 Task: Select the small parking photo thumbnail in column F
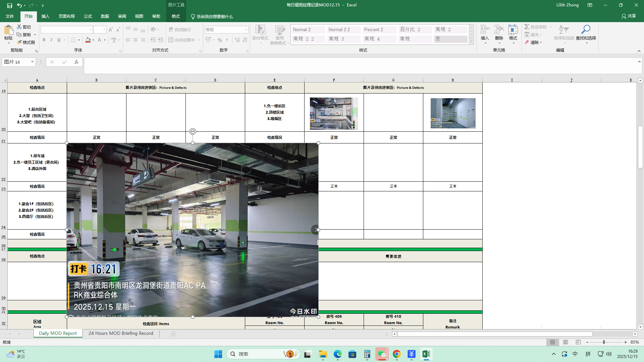(334, 114)
